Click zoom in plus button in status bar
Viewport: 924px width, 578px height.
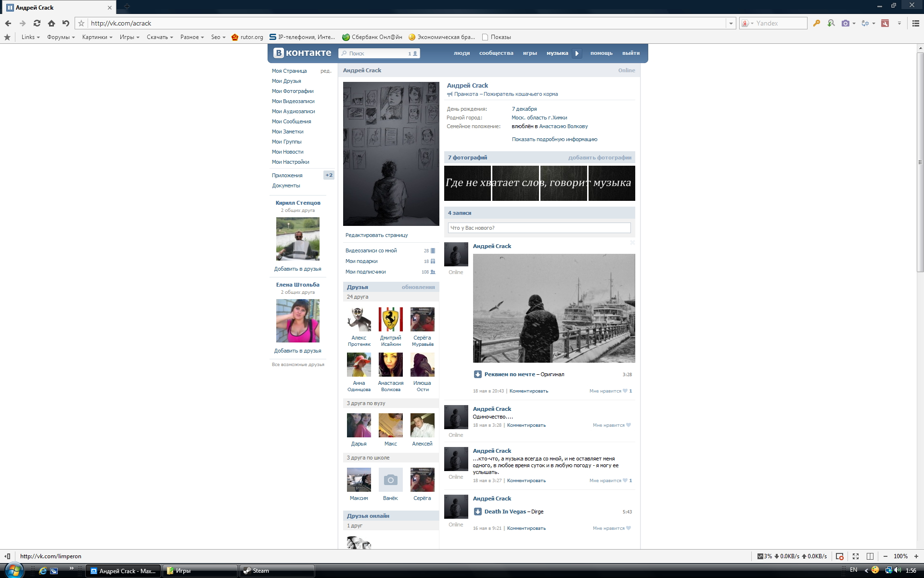tap(916, 556)
